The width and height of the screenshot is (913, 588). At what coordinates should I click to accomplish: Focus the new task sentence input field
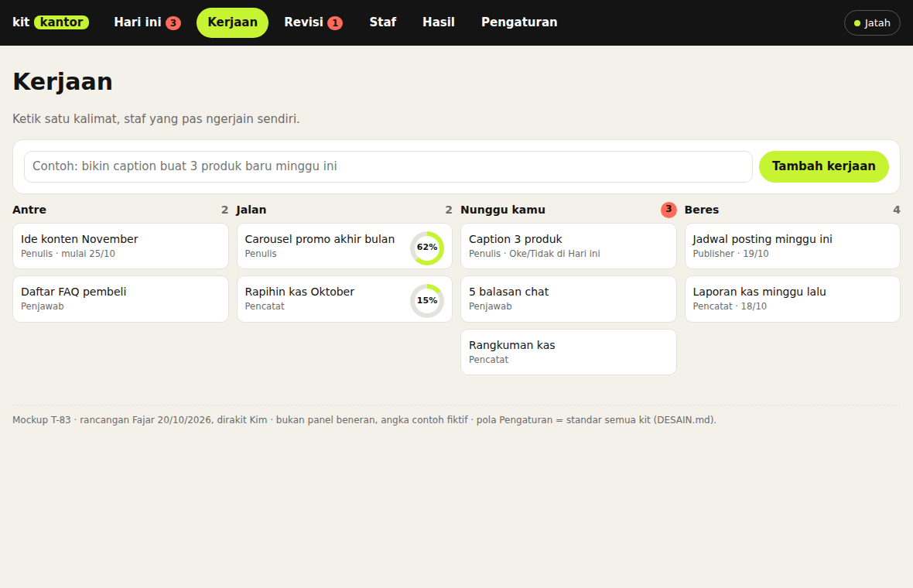[x=388, y=166]
